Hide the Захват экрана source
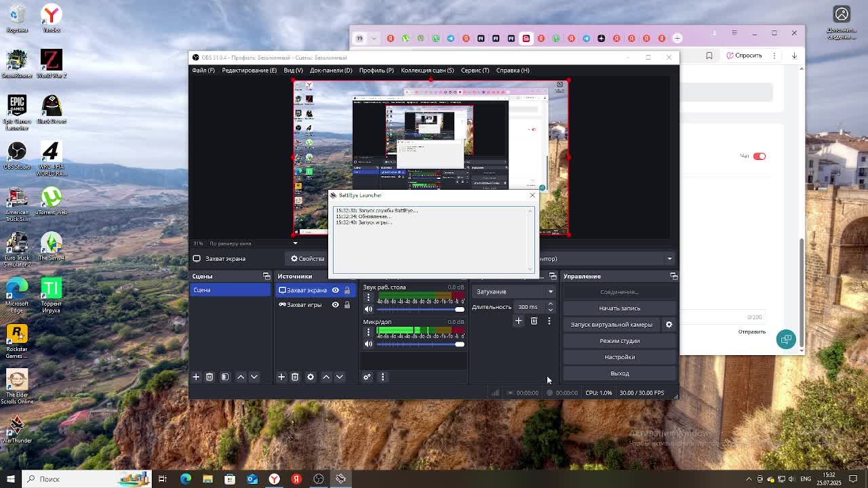 (x=335, y=290)
